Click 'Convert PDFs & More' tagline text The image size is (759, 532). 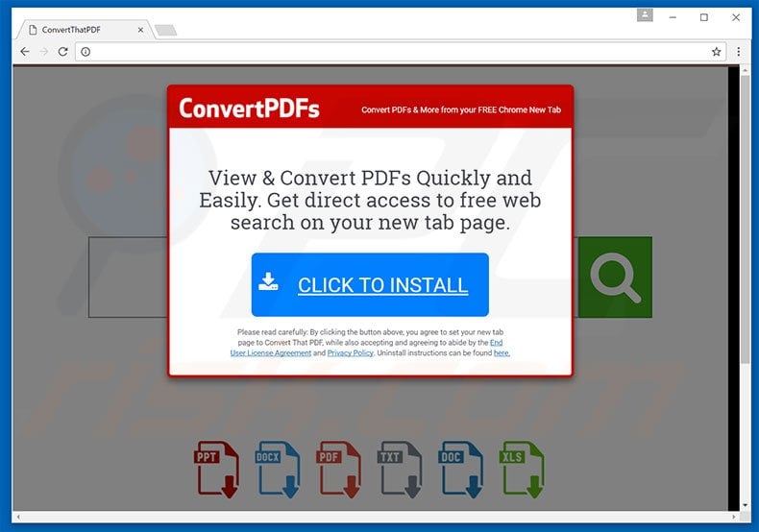(x=461, y=109)
